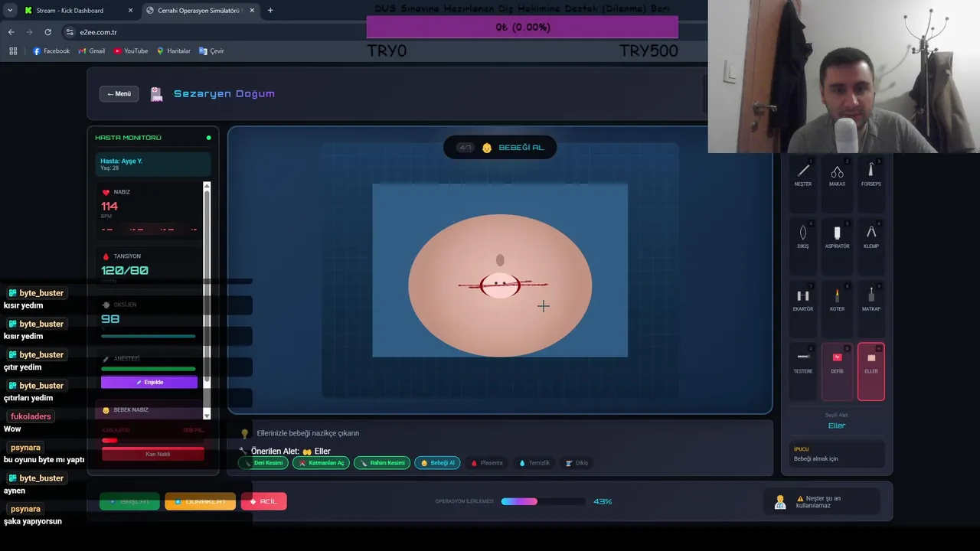Select the Bebeği Al step
The width and height of the screenshot is (980, 551).
click(437, 463)
